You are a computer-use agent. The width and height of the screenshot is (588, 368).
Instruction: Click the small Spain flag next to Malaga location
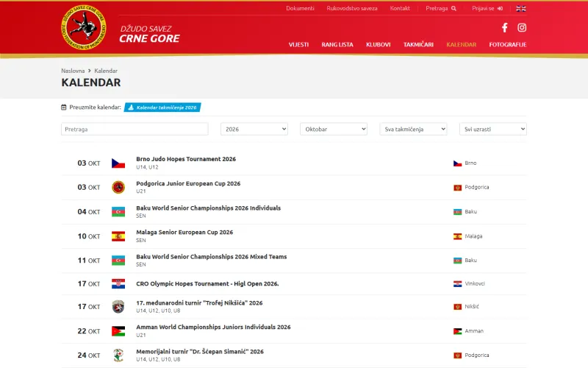coord(457,236)
